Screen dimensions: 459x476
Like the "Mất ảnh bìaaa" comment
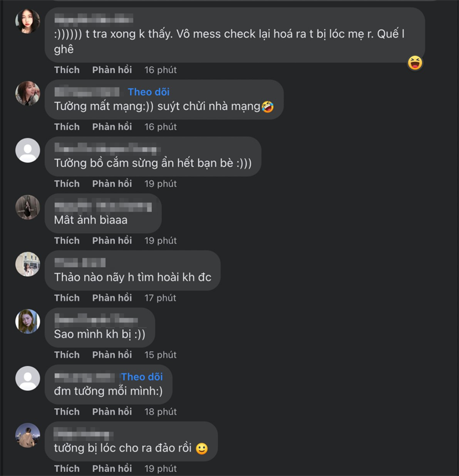tap(67, 240)
